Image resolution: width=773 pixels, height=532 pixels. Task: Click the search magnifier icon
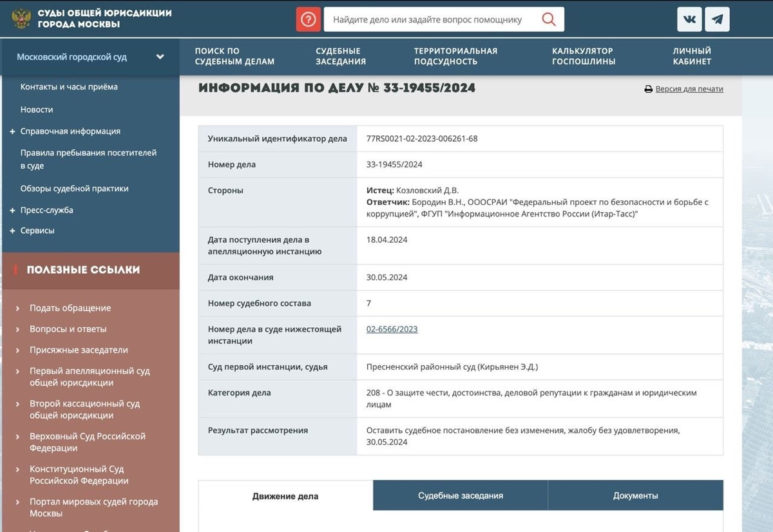point(549,19)
